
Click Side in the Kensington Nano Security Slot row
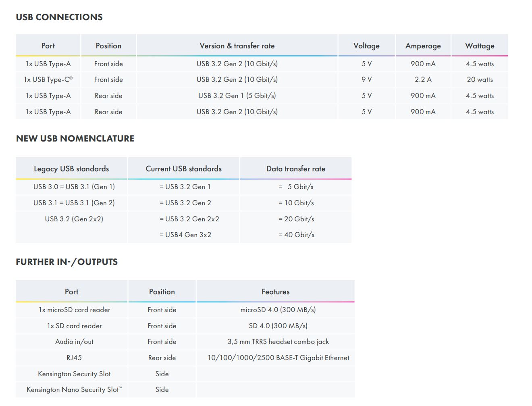[162, 389]
